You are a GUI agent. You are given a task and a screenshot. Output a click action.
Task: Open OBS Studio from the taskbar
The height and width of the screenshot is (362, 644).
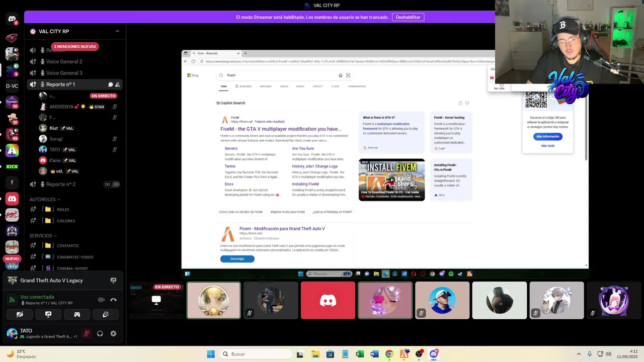point(419,354)
